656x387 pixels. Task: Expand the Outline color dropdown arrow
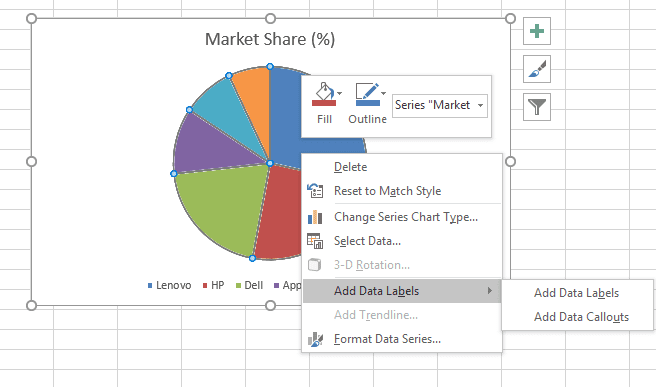click(x=383, y=93)
